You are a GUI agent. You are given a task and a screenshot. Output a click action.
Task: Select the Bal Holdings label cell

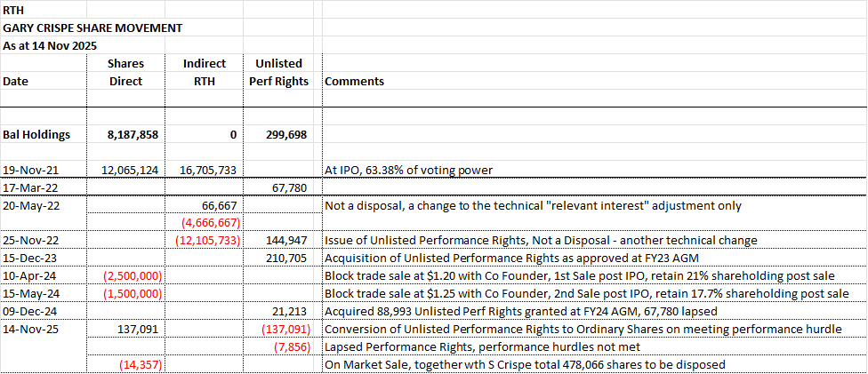point(36,134)
